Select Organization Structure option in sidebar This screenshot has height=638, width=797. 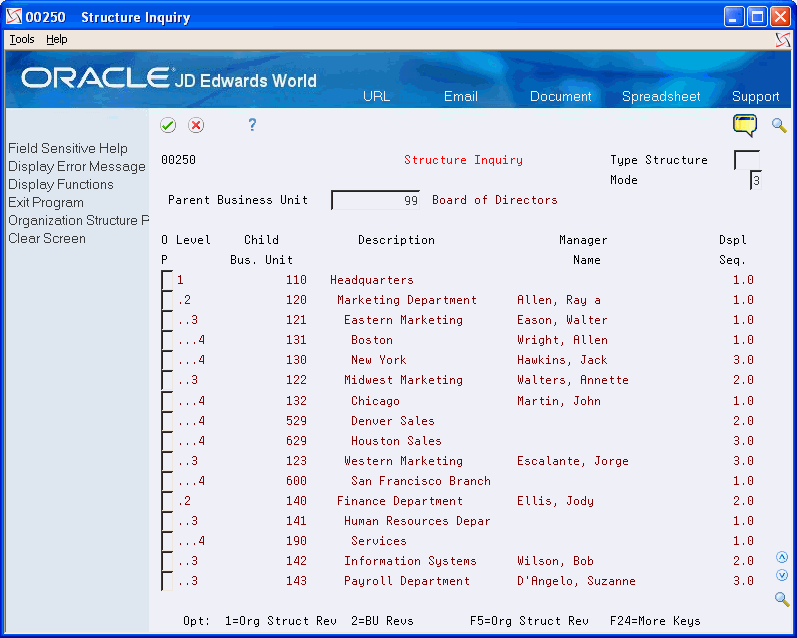coord(78,221)
